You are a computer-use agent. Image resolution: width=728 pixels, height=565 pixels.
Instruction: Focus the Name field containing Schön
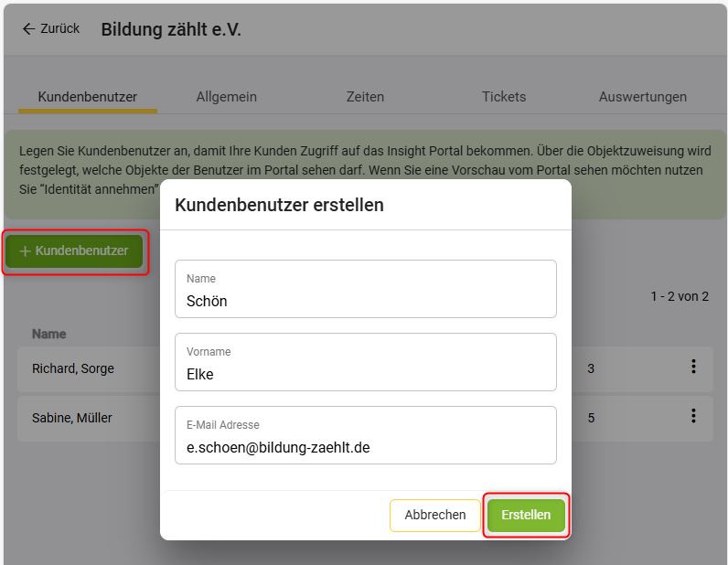click(x=366, y=300)
